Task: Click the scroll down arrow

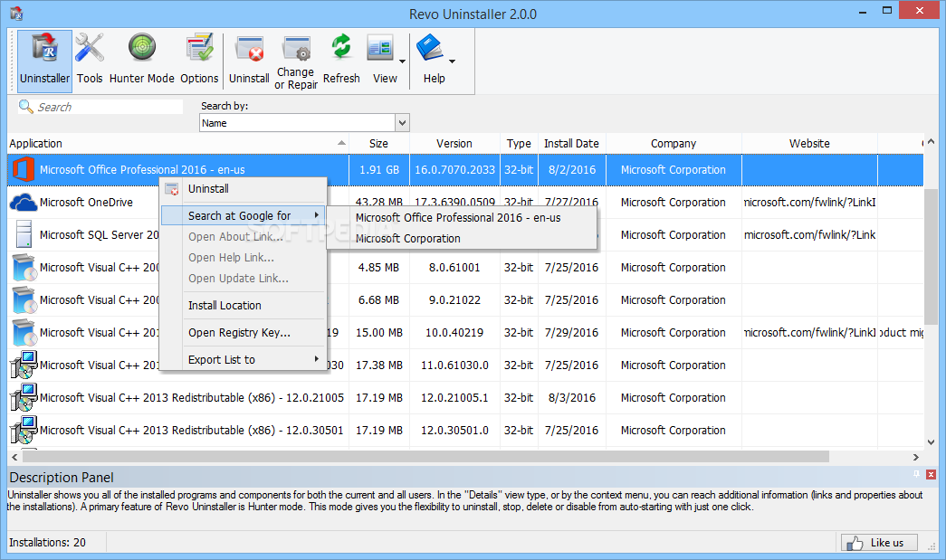Action: pos(931,441)
